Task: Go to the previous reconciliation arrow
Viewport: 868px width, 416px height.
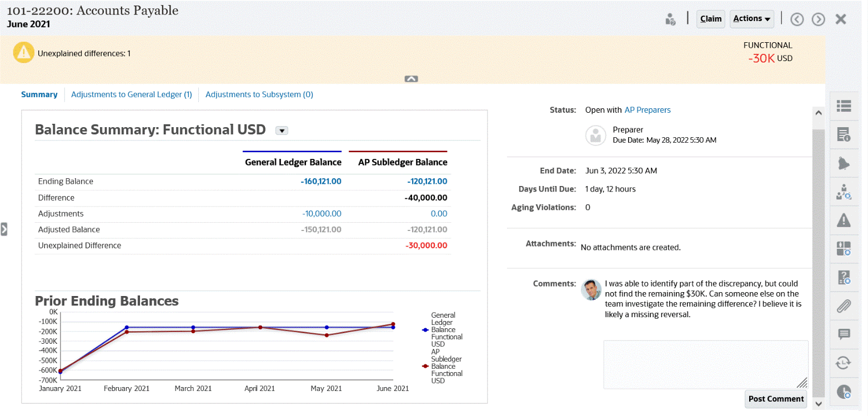Action: coord(797,19)
